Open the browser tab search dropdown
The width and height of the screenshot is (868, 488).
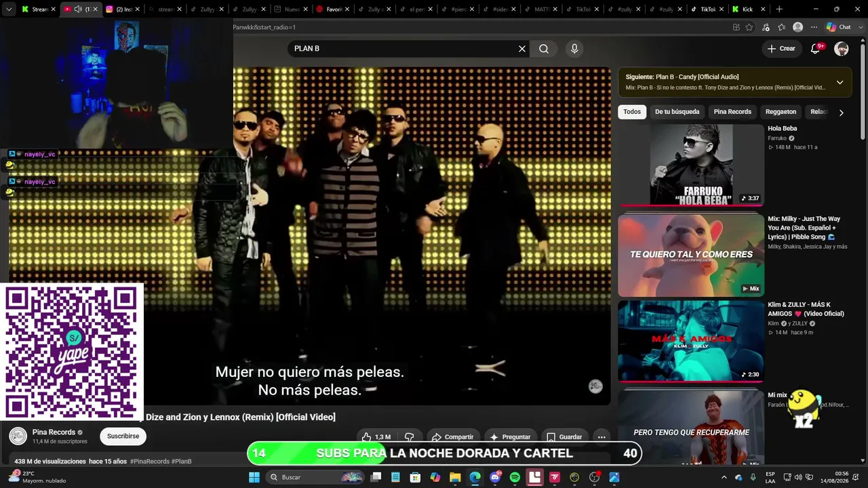click(x=9, y=9)
